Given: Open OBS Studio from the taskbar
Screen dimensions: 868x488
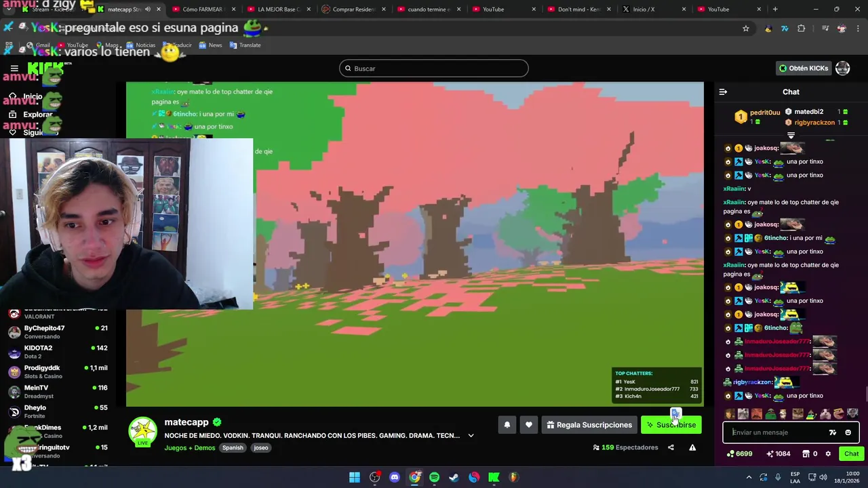Looking at the screenshot, I should [x=374, y=477].
